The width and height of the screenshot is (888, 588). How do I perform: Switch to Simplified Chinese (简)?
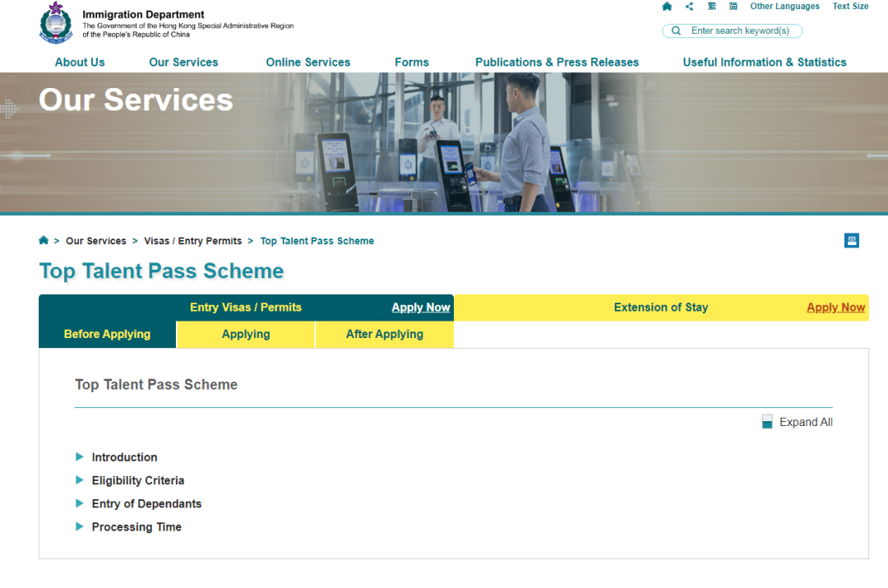[733, 7]
